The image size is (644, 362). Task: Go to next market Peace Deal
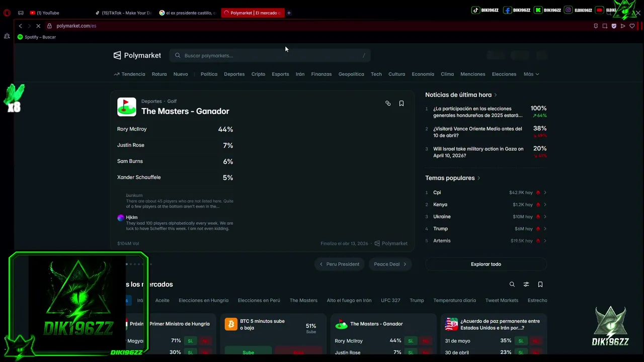tap(390, 264)
